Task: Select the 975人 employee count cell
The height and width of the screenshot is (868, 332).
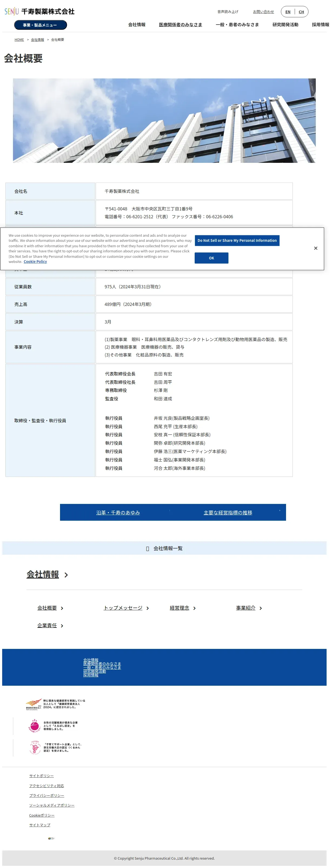Action: [194, 287]
